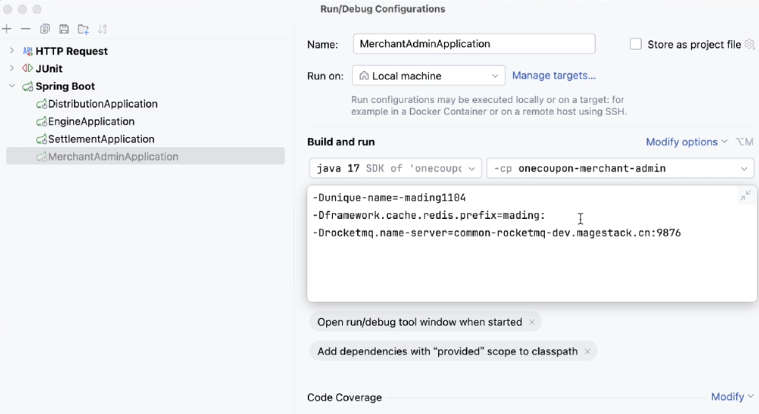Remove the 'Add dependencies with provided scope' chip
This screenshot has width=759, height=414.
click(x=588, y=351)
